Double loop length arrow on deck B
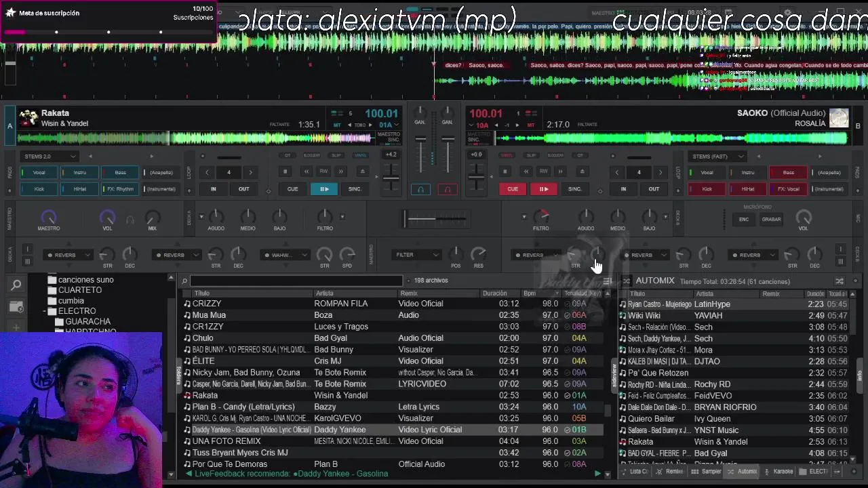 click(660, 172)
